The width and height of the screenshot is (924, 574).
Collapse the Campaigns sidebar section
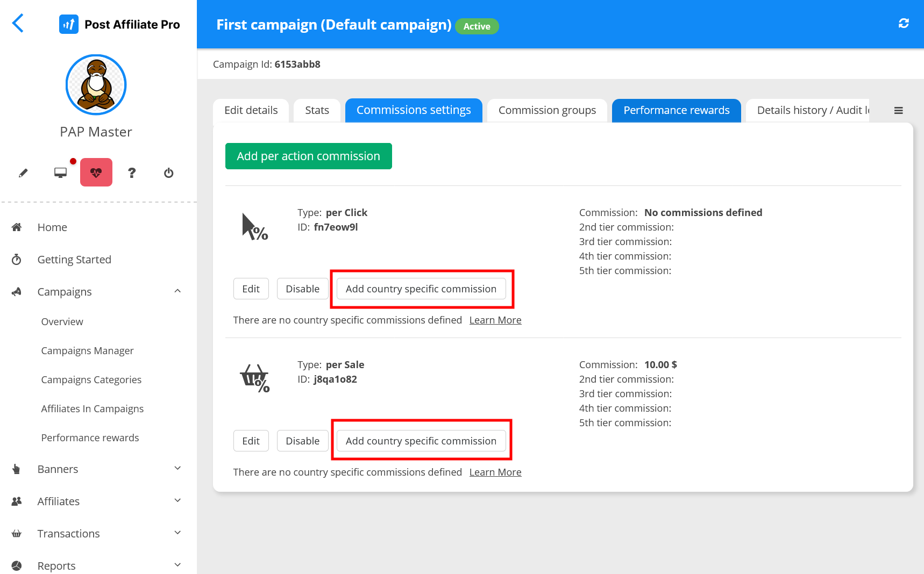pos(177,291)
